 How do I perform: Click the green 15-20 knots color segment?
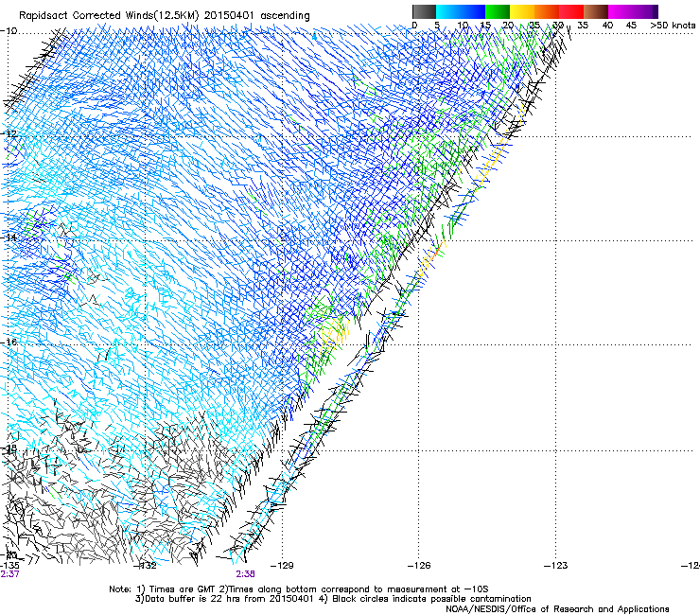tap(498, 11)
